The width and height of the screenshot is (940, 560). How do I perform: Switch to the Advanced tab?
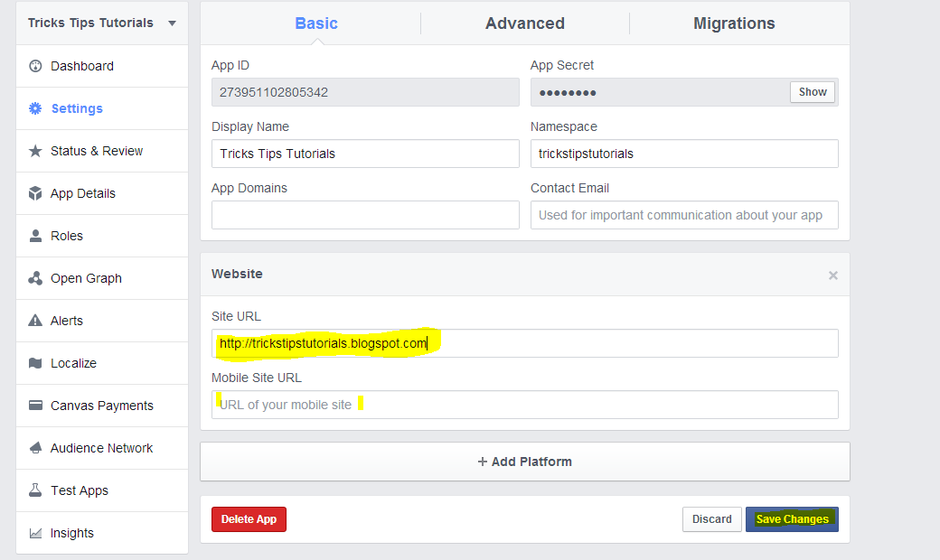click(x=524, y=23)
